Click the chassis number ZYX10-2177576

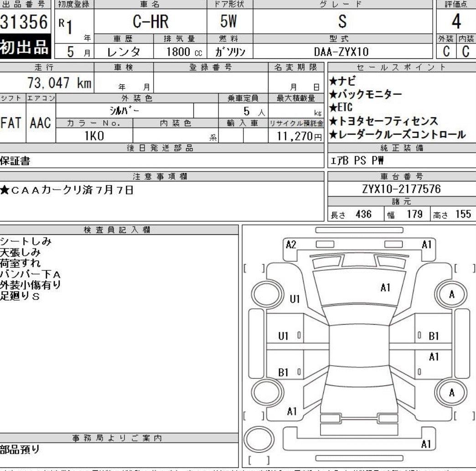tap(401, 189)
